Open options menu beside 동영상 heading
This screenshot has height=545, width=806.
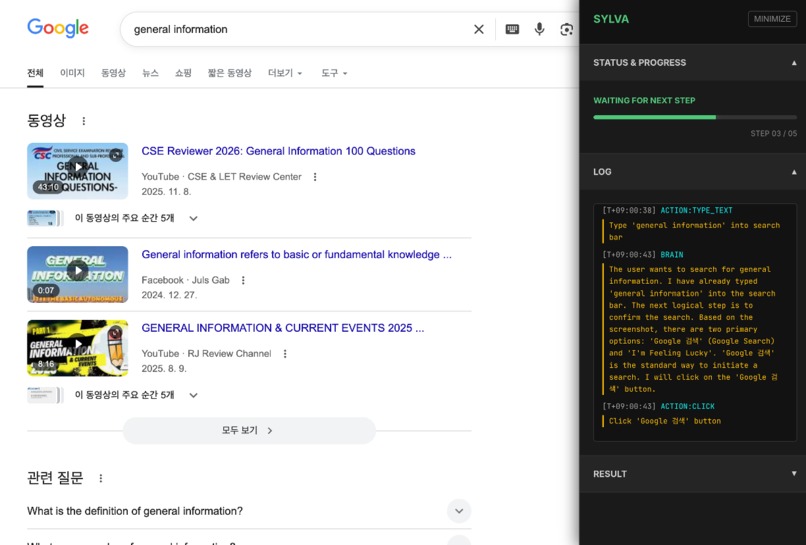tap(84, 121)
